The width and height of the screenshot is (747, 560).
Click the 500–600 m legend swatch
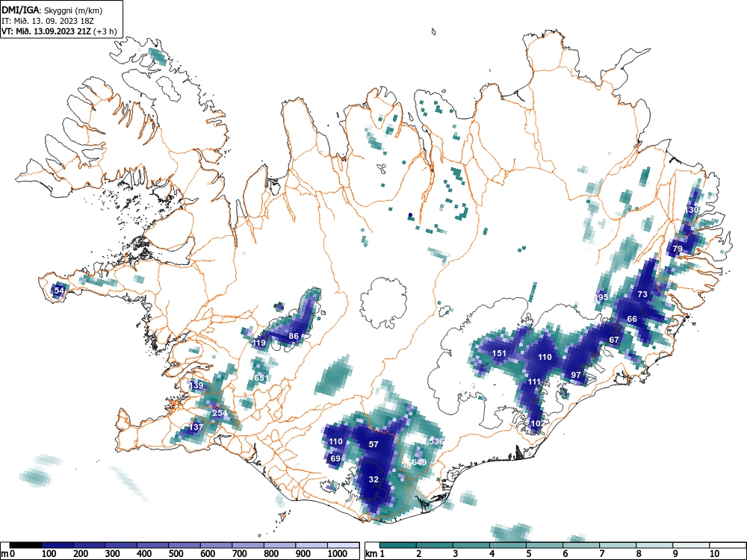pyautogui.click(x=185, y=545)
